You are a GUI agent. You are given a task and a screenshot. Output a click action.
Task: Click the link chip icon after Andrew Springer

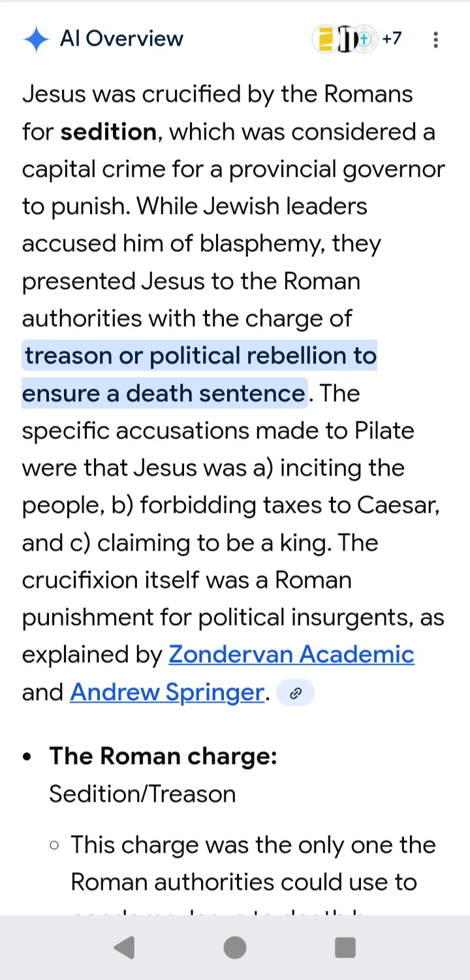pos(296,693)
